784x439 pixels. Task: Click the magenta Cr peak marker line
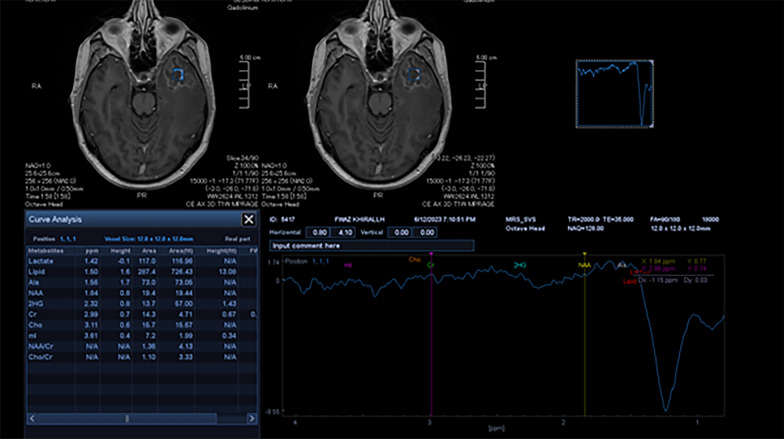[431, 340]
